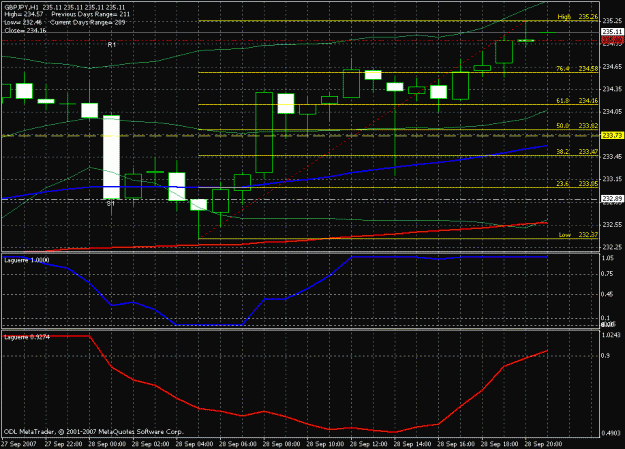Click the 232.55 price scale value
Image resolution: width=625 pixels, height=449 pixels.
tap(613, 224)
